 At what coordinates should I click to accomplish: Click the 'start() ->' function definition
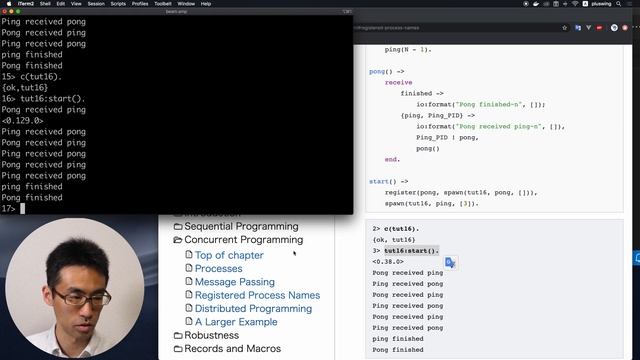click(389, 182)
